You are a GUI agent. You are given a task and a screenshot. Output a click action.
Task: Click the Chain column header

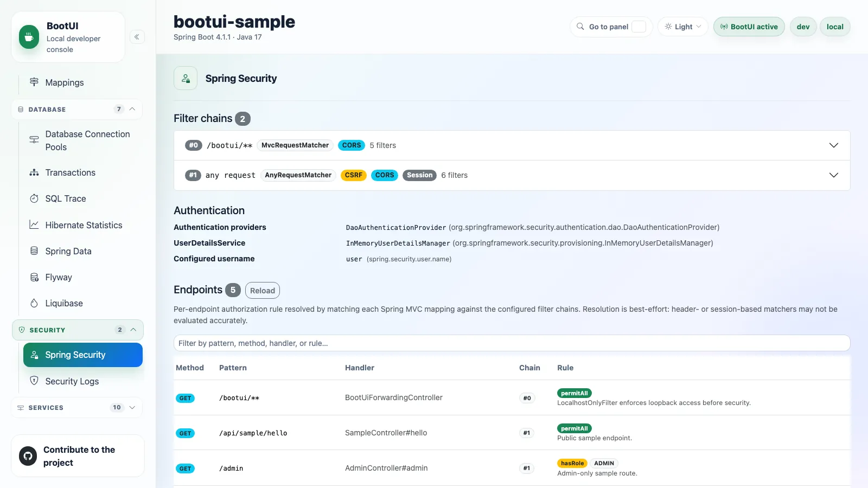pyautogui.click(x=529, y=368)
